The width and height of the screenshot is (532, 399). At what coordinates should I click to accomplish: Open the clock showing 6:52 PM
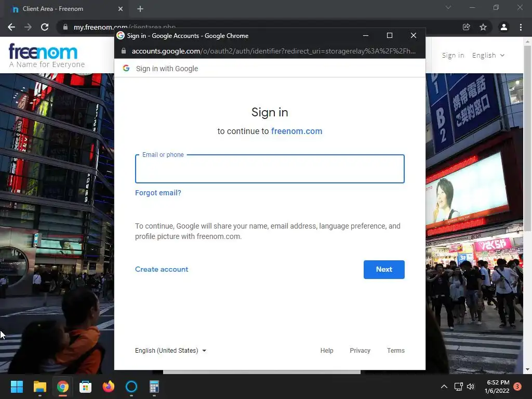pyautogui.click(x=497, y=387)
